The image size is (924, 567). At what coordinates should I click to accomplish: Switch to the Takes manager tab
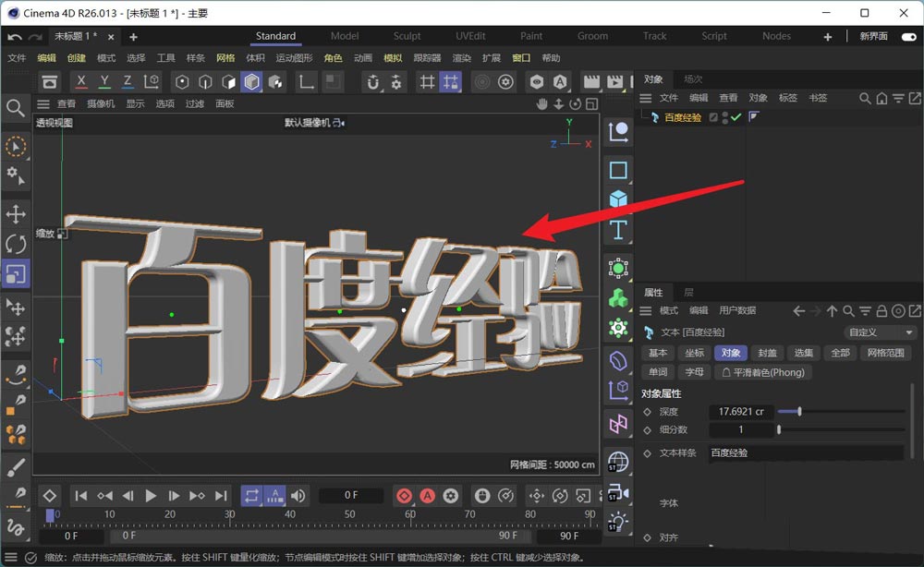(x=692, y=78)
